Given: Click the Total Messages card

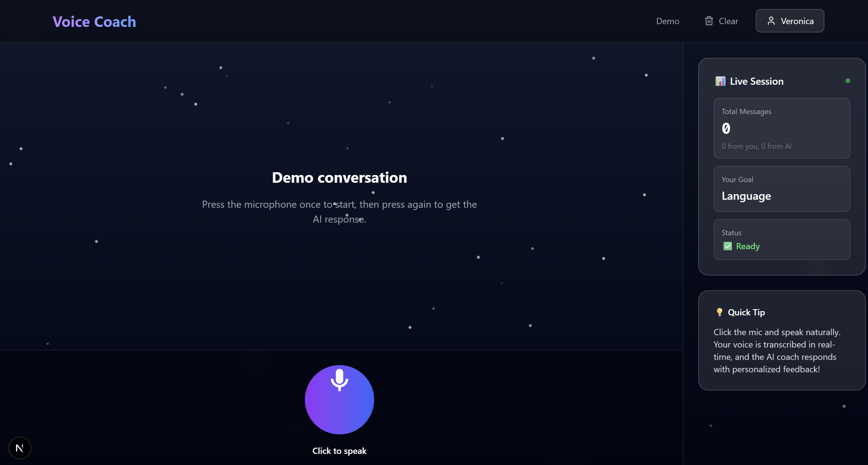Looking at the screenshot, I should click(x=782, y=128).
